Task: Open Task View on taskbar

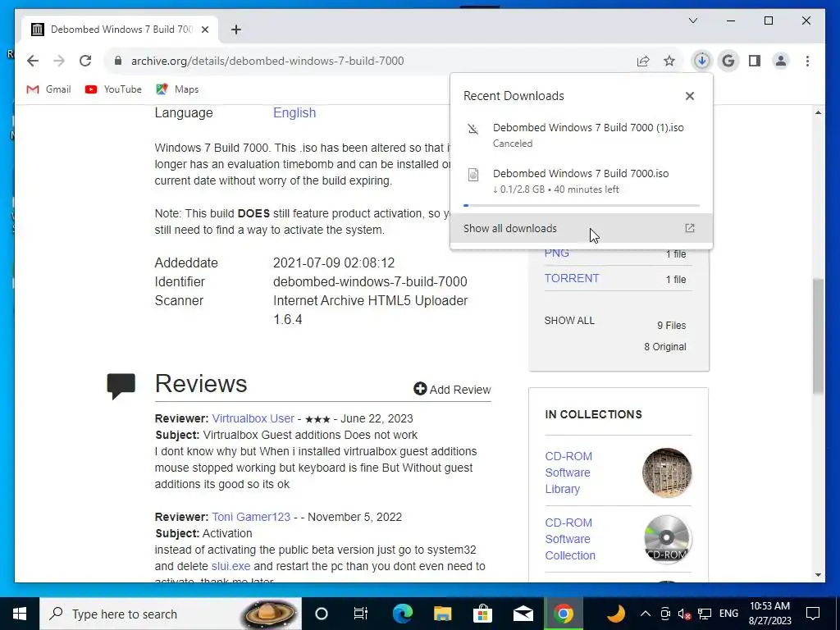Action: point(361,614)
